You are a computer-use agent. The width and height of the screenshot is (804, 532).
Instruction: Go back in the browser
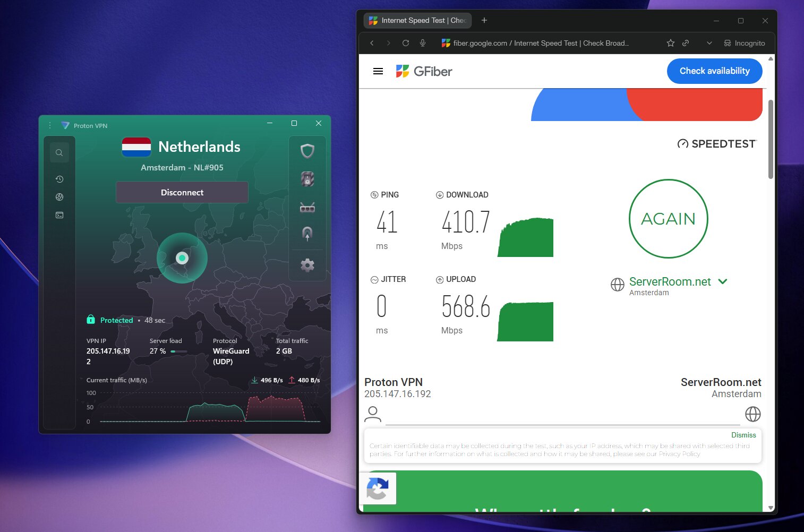(x=372, y=43)
